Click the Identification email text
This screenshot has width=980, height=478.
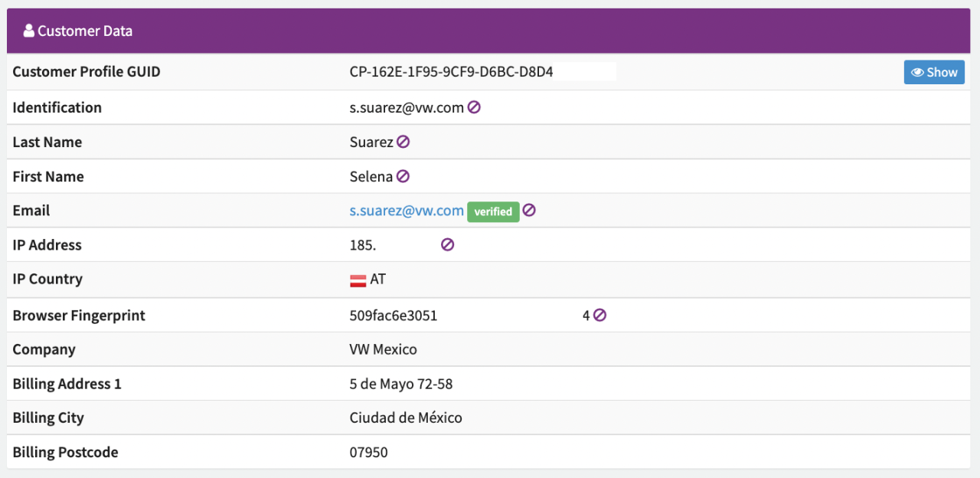click(x=407, y=108)
